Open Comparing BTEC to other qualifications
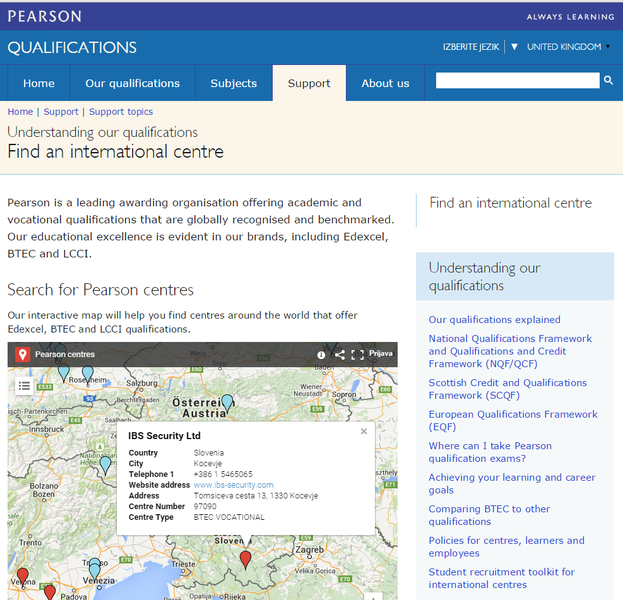Image resolution: width=623 pixels, height=600 pixels. tap(489, 515)
